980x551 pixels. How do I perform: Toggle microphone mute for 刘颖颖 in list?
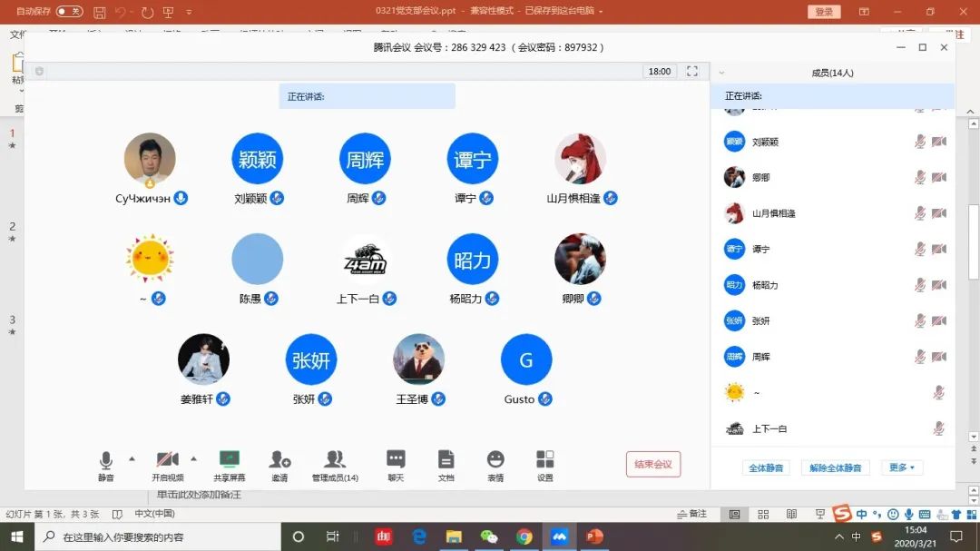(x=919, y=142)
